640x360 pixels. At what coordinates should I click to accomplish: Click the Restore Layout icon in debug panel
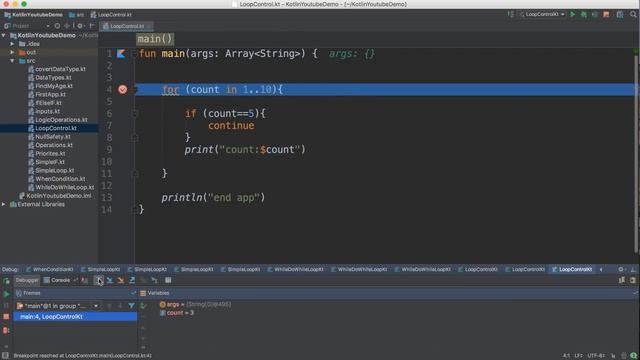(622, 280)
